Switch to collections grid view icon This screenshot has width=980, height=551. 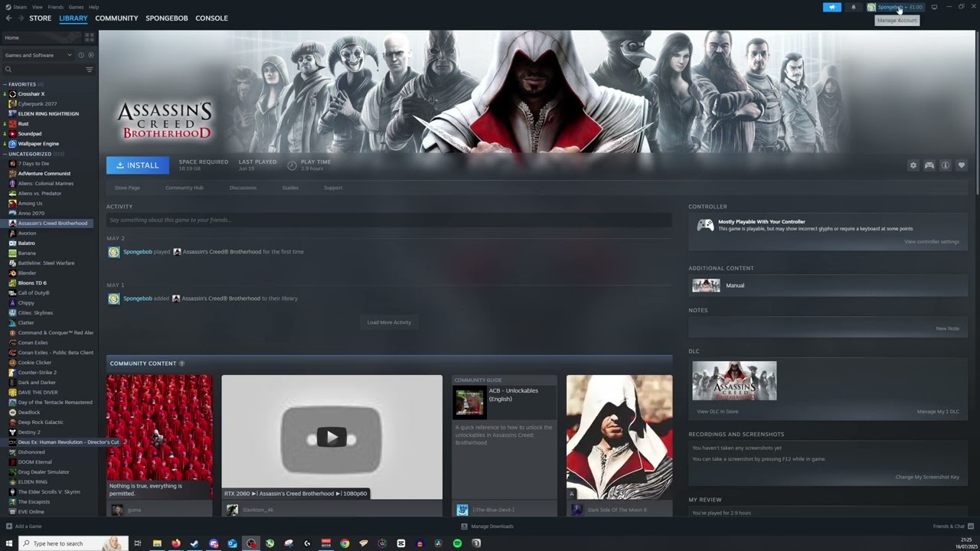pyautogui.click(x=90, y=37)
